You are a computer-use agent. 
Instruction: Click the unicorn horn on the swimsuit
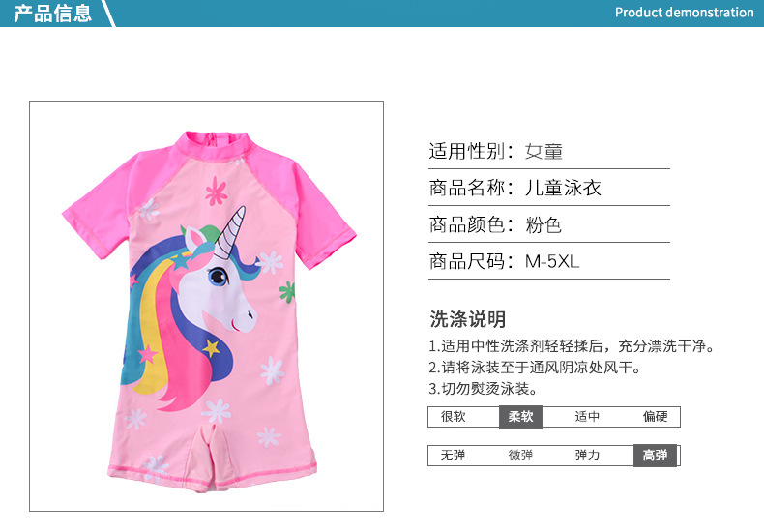(230, 233)
